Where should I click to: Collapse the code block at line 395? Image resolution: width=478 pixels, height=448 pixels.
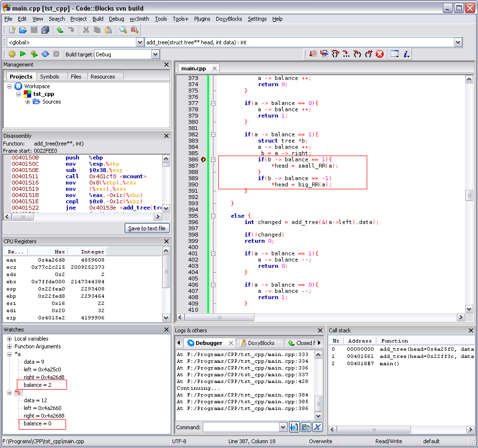[x=213, y=216]
